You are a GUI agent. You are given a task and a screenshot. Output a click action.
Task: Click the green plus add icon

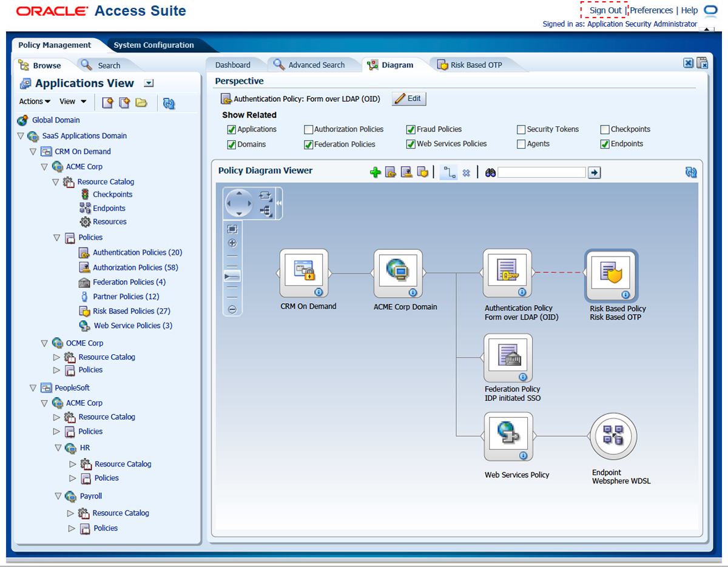[x=376, y=173]
